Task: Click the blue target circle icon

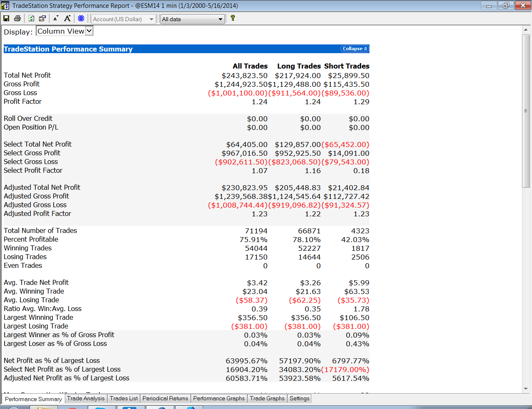Action: [x=81, y=18]
